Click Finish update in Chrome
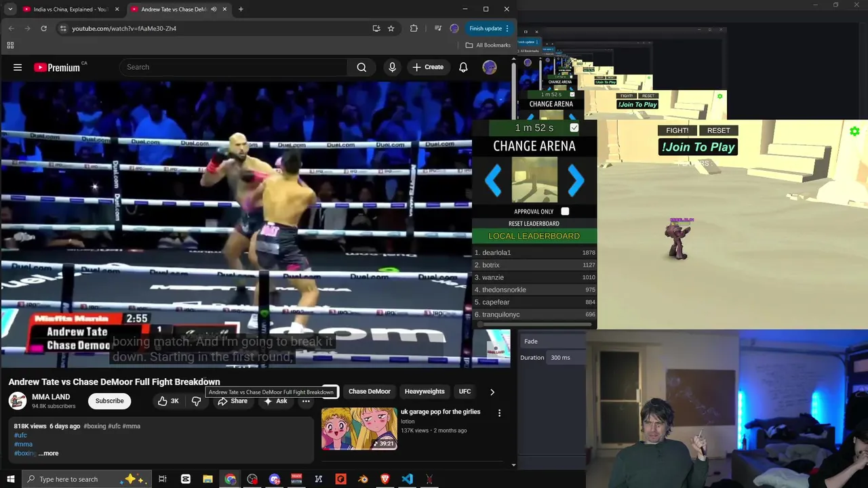The image size is (868, 488). click(x=489, y=28)
